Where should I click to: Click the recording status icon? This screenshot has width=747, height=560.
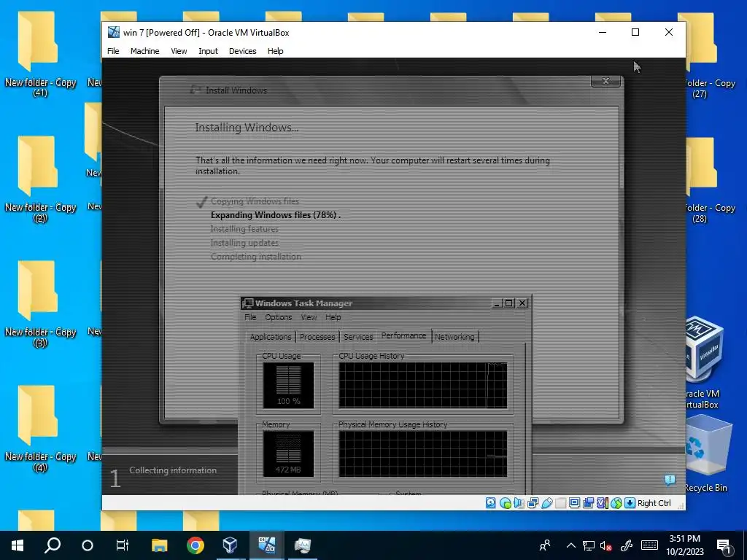pos(589,503)
